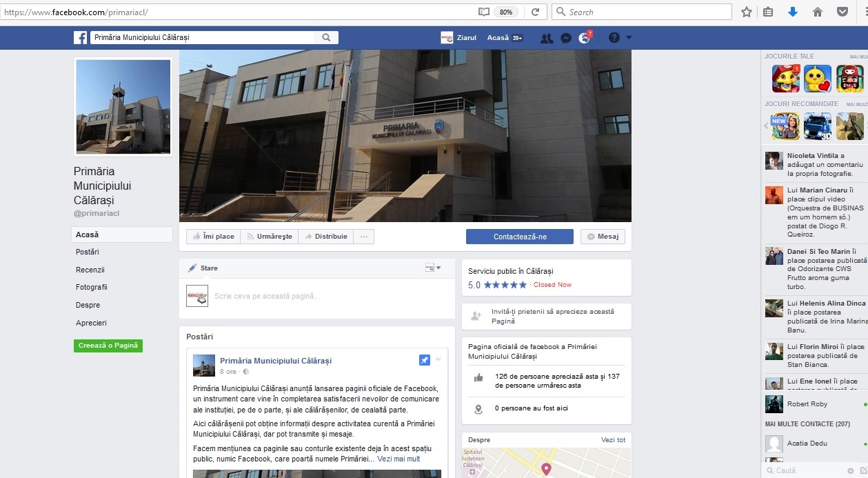Click the pinned post pushpin icon
The height and width of the screenshot is (478, 868).
pyautogui.click(x=425, y=360)
